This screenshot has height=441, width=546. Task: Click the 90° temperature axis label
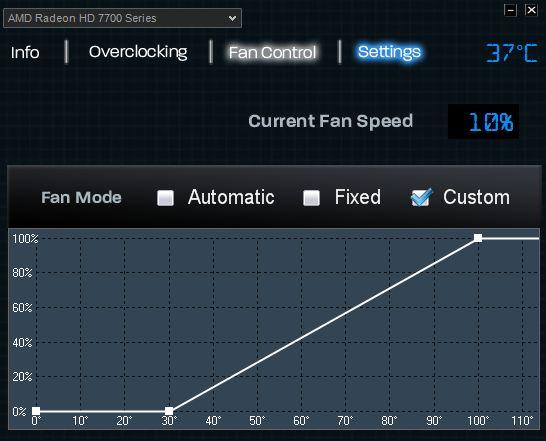point(434,421)
